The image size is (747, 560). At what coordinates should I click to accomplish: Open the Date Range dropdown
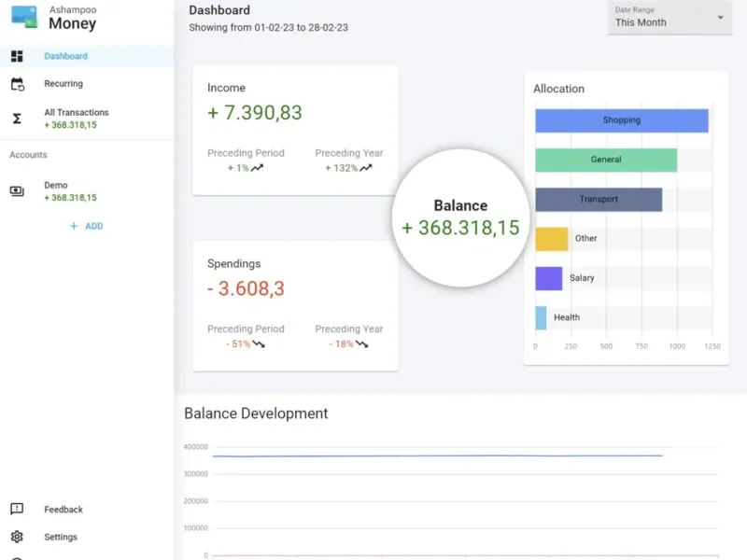[x=669, y=18]
